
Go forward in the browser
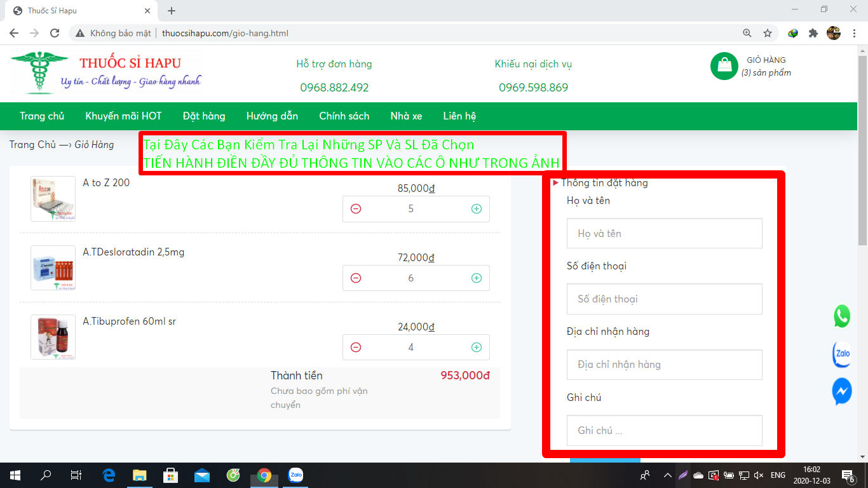coord(34,33)
